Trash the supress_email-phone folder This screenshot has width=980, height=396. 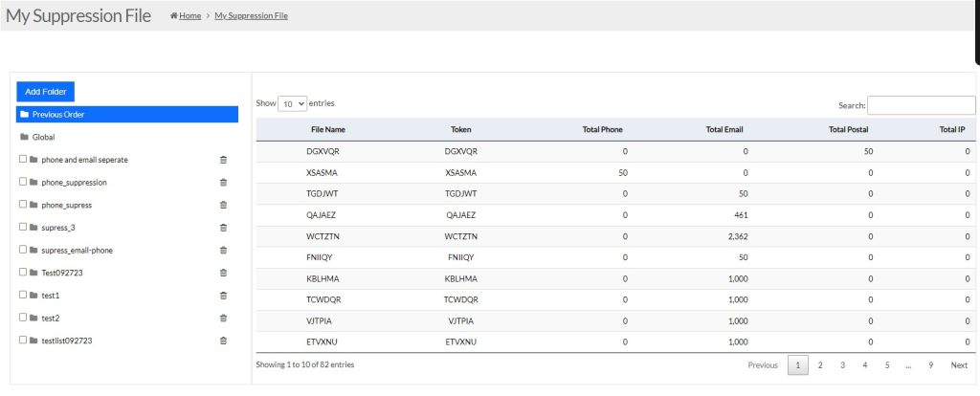point(223,250)
